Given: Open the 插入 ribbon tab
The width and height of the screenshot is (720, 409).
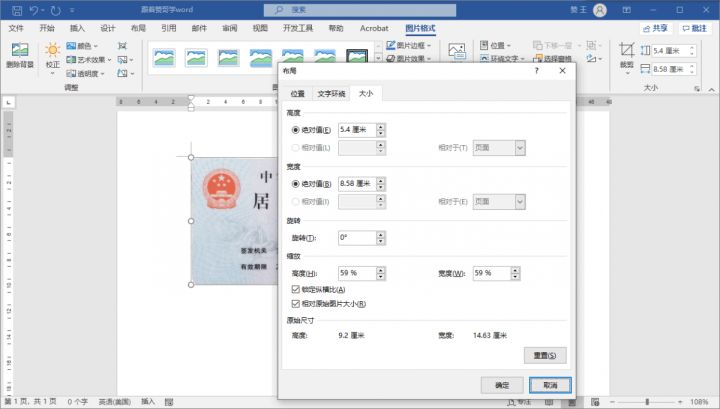Looking at the screenshot, I should pyautogui.click(x=77, y=28).
